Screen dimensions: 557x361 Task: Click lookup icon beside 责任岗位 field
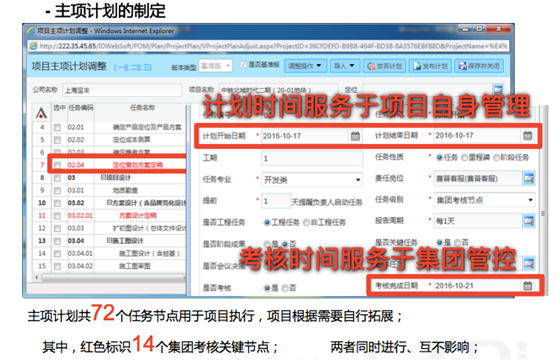tap(529, 178)
